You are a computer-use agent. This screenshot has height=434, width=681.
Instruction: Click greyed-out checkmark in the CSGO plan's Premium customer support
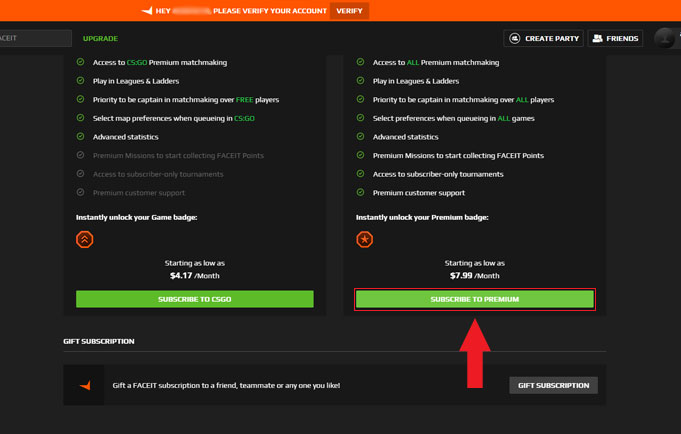(x=81, y=192)
